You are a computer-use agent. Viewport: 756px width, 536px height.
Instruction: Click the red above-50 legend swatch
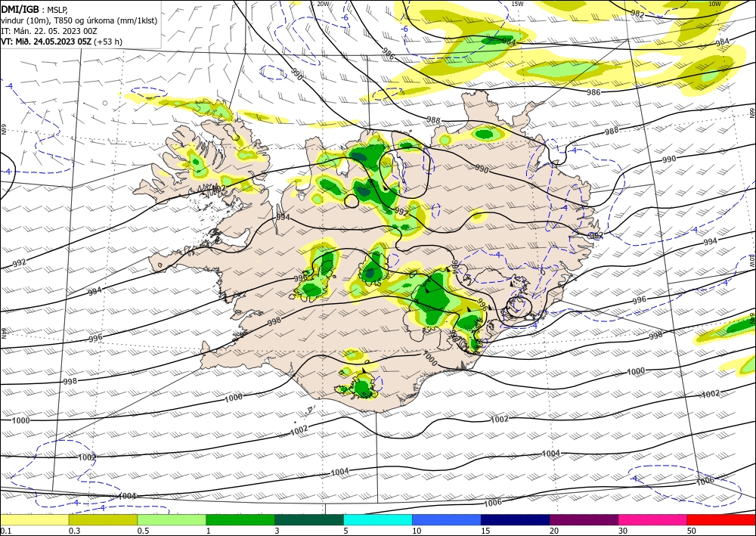click(x=721, y=519)
